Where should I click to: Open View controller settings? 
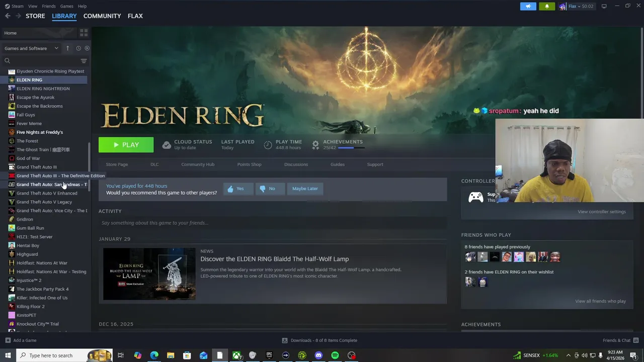[602, 212]
